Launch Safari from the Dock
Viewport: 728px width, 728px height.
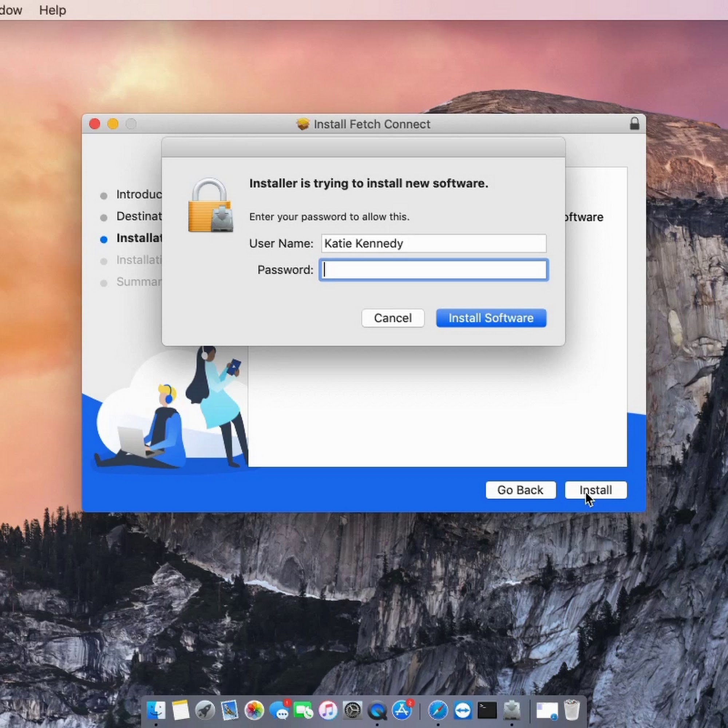point(438,711)
